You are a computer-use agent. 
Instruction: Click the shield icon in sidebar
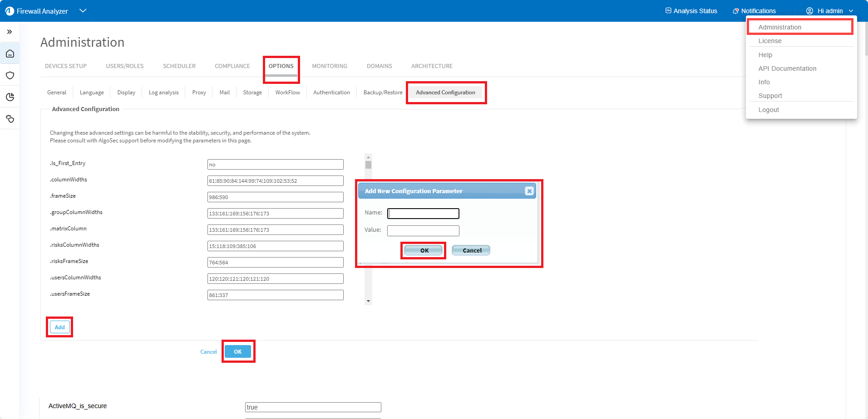point(10,76)
